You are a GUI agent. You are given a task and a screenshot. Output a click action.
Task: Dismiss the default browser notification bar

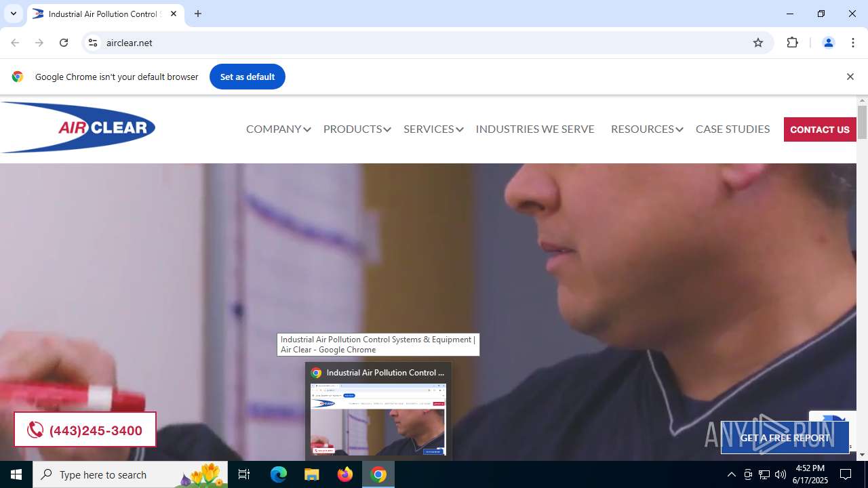click(x=850, y=77)
